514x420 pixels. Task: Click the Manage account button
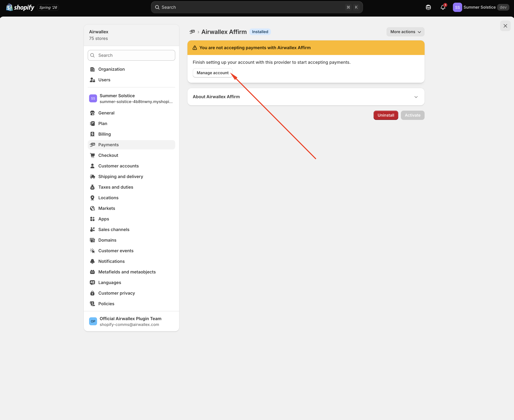pyautogui.click(x=212, y=73)
